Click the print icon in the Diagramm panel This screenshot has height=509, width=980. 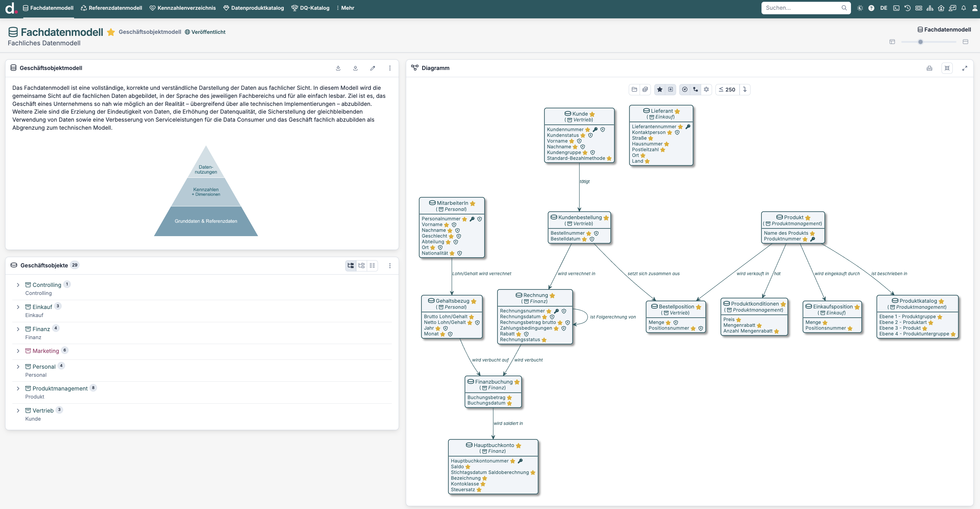(929, 68)
